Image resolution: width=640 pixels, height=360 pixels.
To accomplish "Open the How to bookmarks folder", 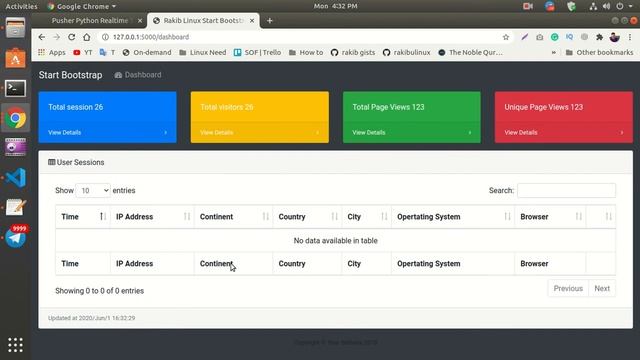I will (306, 53).
